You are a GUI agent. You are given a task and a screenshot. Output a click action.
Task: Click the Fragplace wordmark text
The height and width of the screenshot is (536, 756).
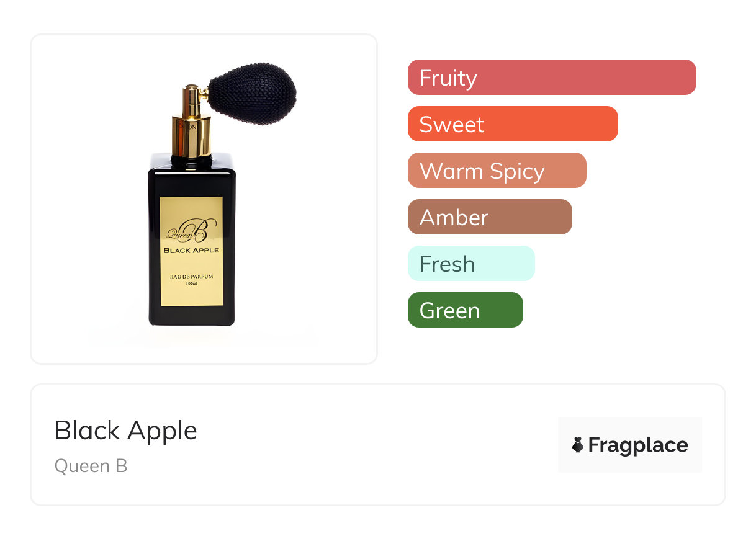[x=638, y=445]
